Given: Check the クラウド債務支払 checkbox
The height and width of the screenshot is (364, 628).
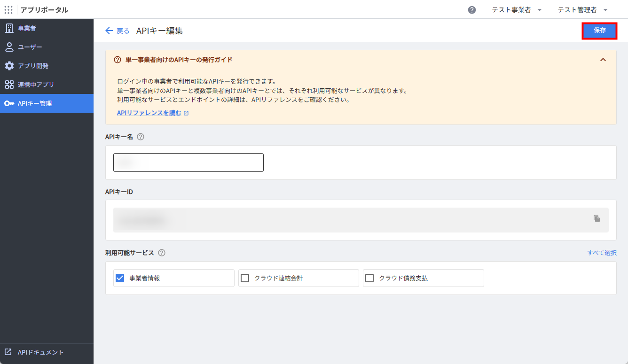Looking at the screenshot, I should pos(369,278).
